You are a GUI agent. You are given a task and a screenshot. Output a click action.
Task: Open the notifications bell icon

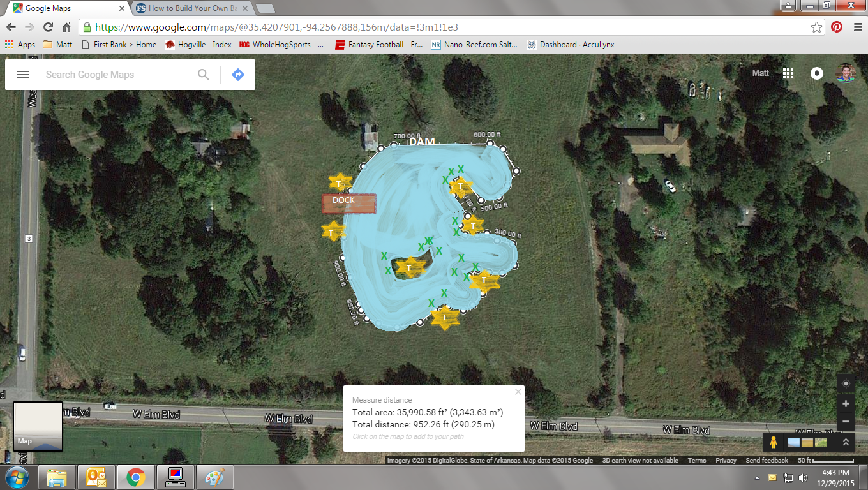click(816, 73)
